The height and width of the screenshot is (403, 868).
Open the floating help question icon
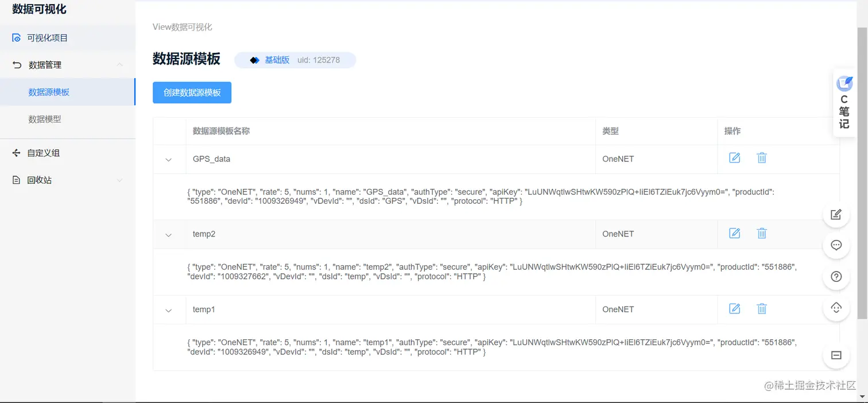pyautogui.click(x=836, y=276)
